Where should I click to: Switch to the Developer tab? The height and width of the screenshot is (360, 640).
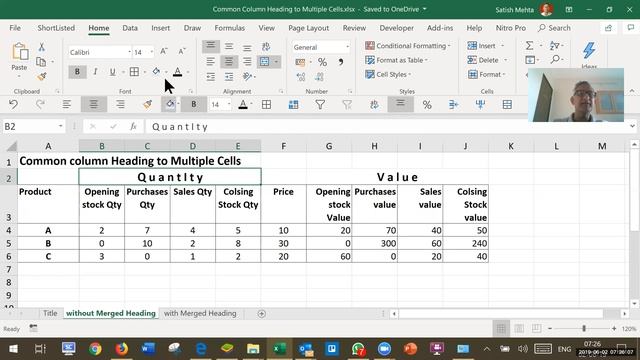[396, 28]
